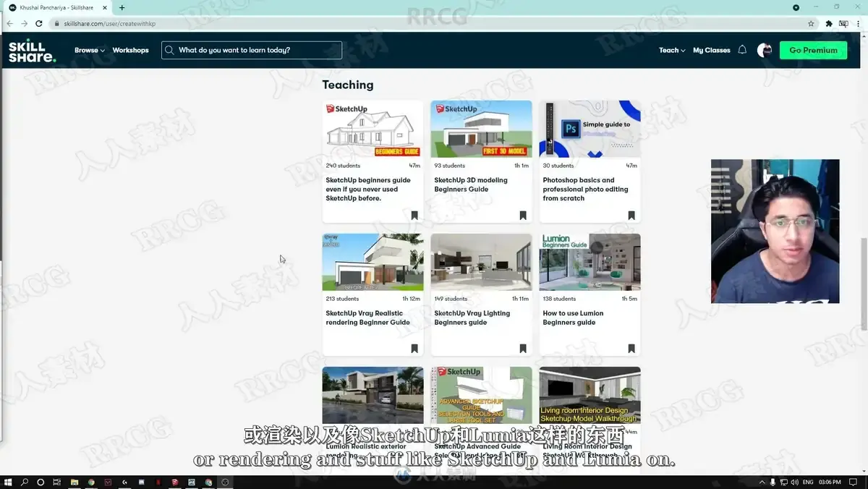Open SketchUp red icon in taskbar
This screenshot has height=489, width=868.
(175, 482)
